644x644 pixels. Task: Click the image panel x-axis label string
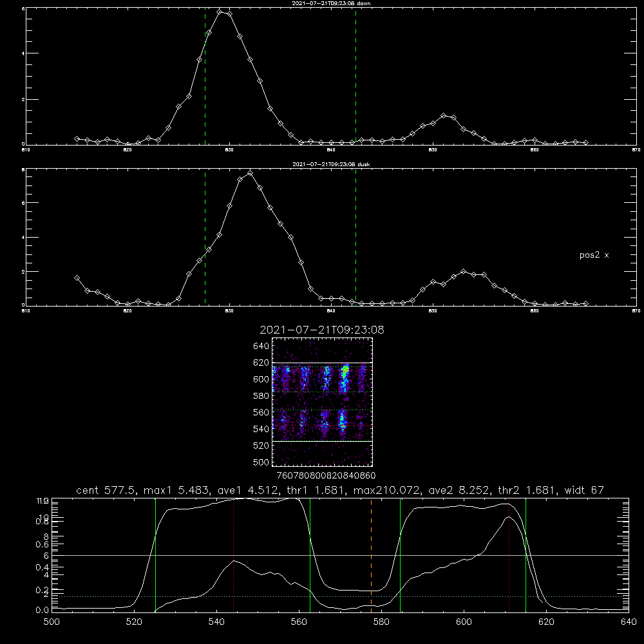(326, 476)
